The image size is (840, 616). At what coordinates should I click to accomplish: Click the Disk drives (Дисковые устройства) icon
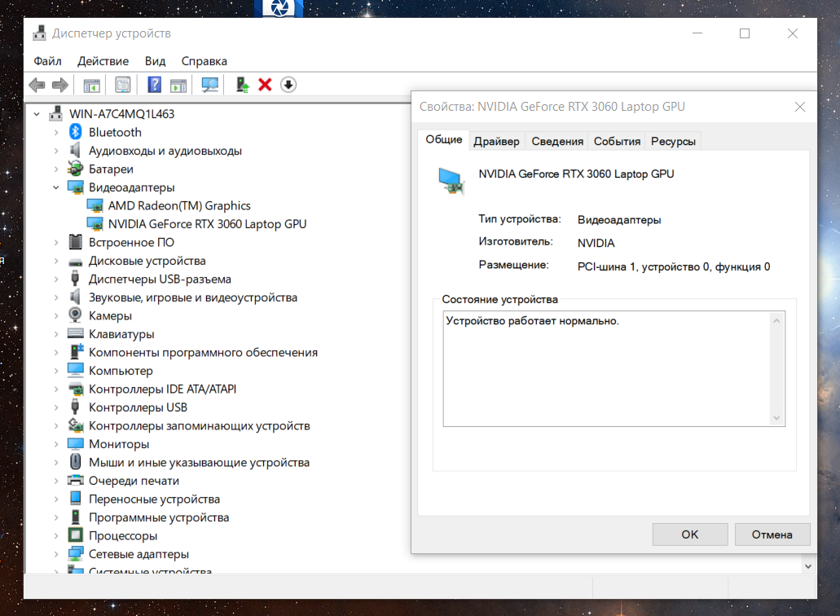pos(76,262)
